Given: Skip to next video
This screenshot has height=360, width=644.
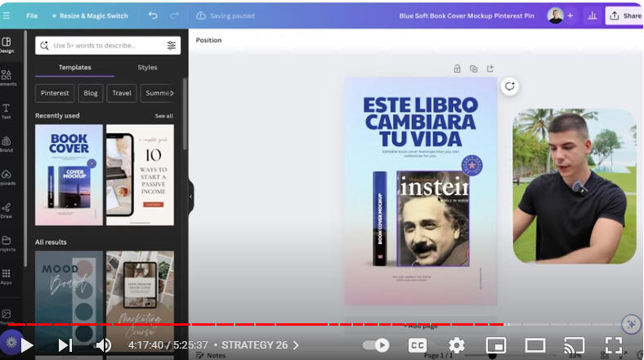Looking at the screenshot, I should click(65, 345).
